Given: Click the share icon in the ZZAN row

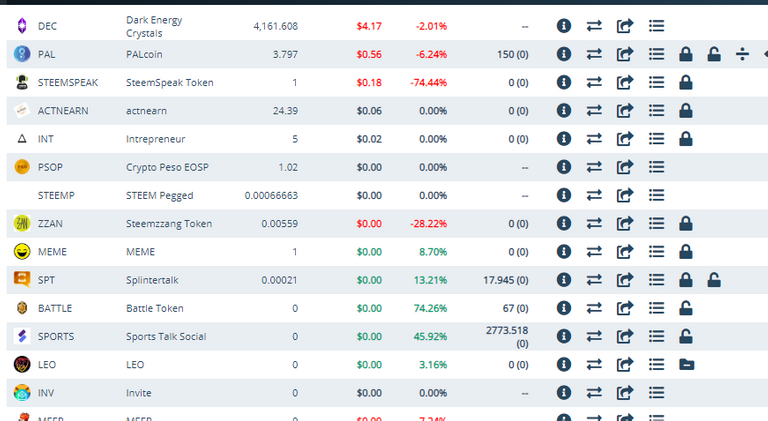Looking at the screenshot, I should 624,224.
